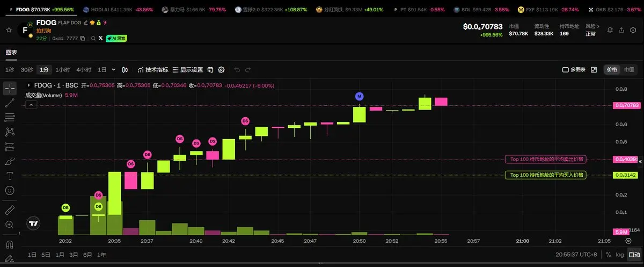Activate the zoom-in magnifier tool

click(x=10, y=224)
